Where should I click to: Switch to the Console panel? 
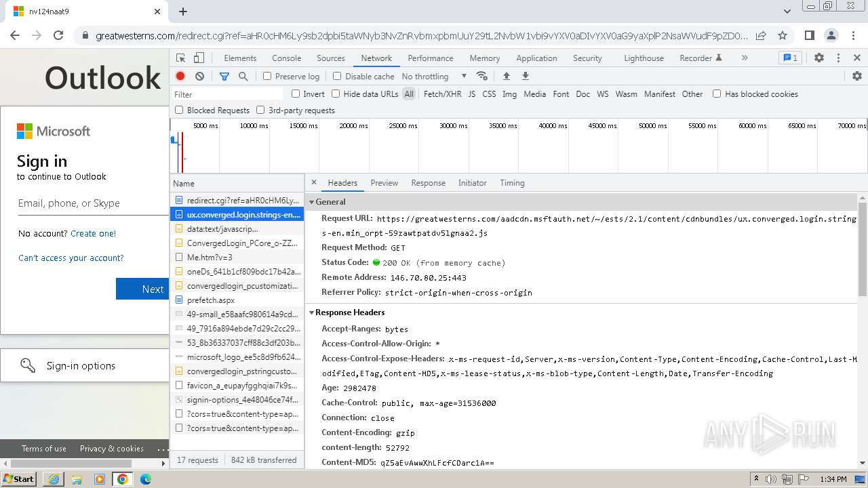(x=287, y=58)
